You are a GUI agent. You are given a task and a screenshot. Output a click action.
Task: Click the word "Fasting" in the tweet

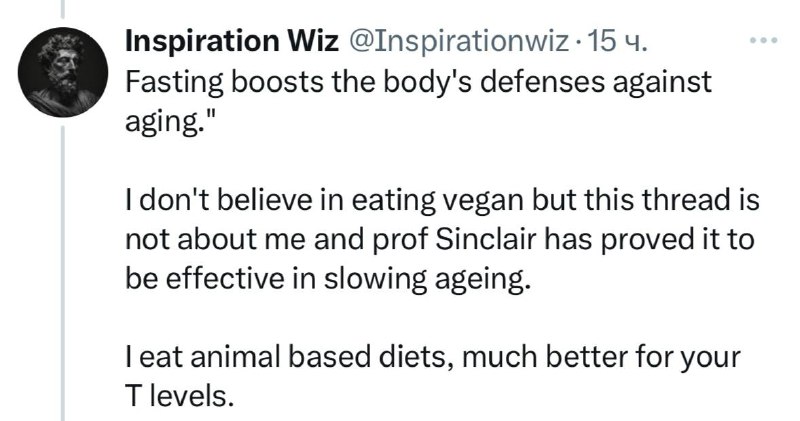[x=174, y=82]
